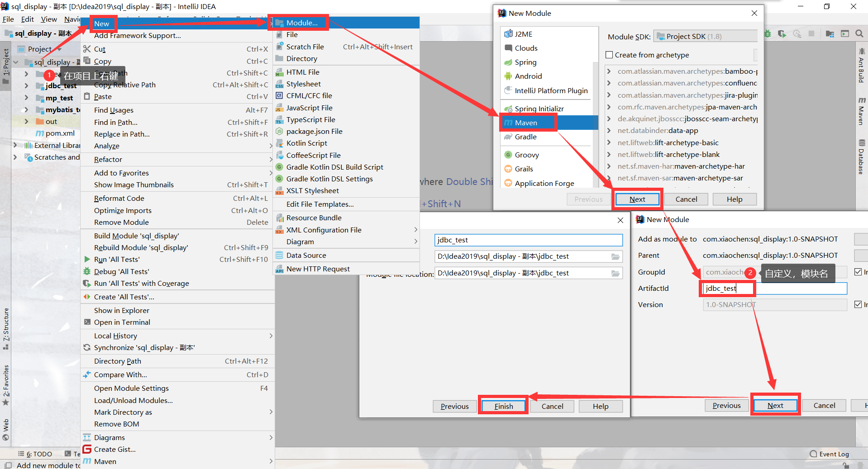Choose Module... in the New submenu
The width and height of the screenshot is (868, 469).
tap(302, 23)
